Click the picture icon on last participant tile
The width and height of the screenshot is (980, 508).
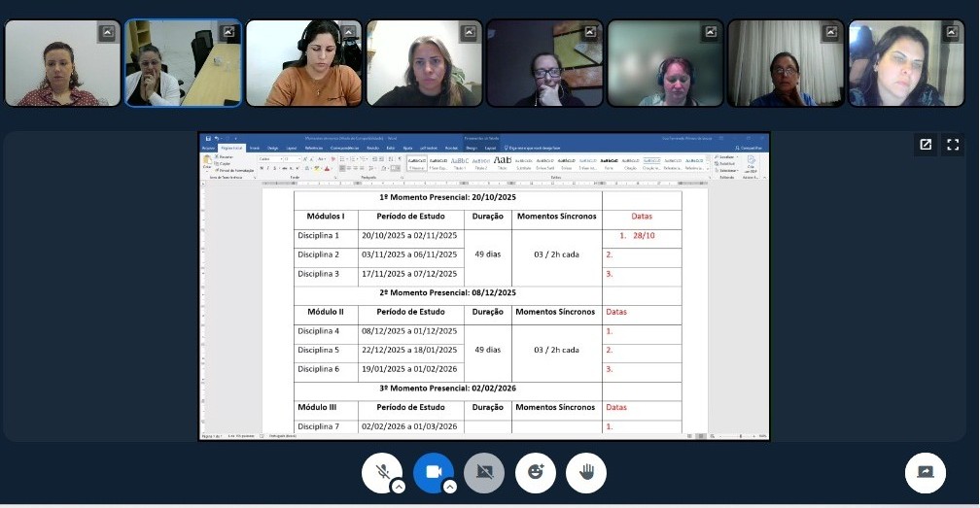pos(951,33)
